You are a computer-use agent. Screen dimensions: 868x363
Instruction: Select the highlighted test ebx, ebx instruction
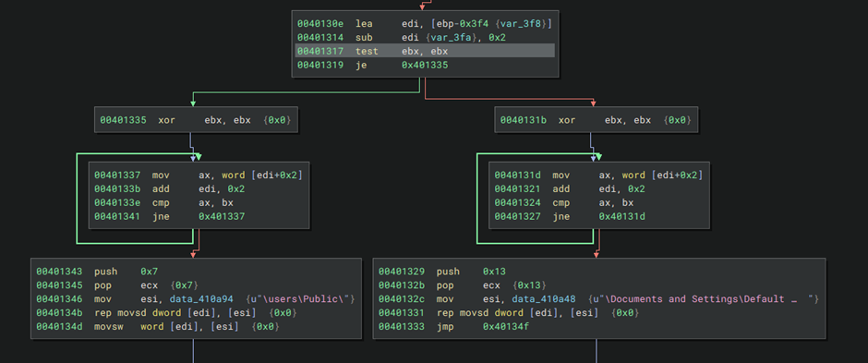click(425, 51)
